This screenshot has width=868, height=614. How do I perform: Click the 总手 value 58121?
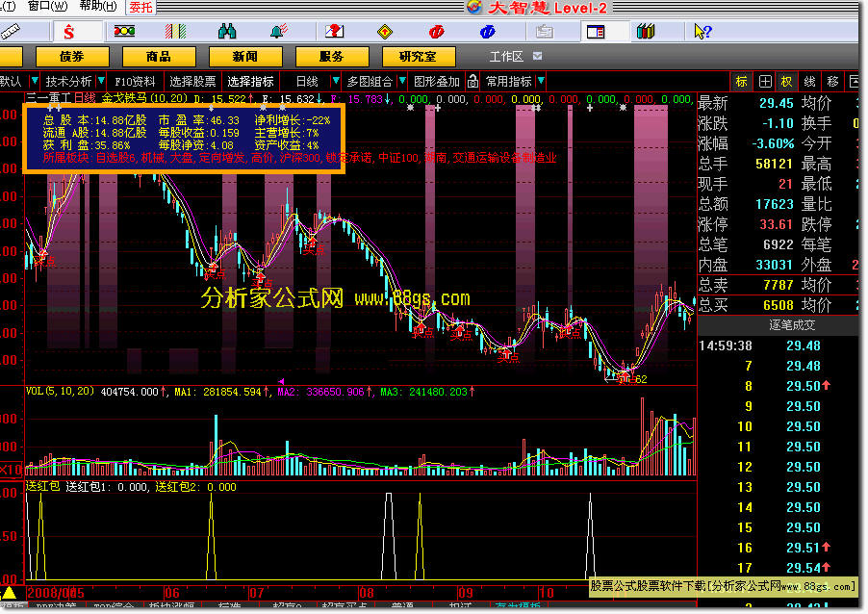[775, 164]
